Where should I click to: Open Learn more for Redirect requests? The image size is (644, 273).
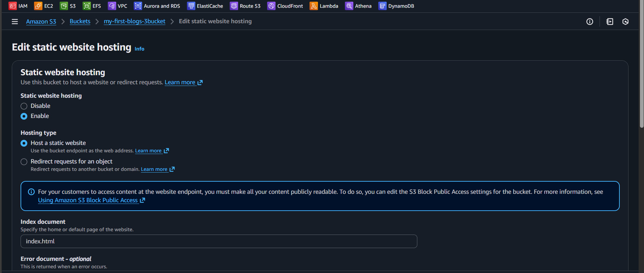pyautogui.click(x=158, y=169)
